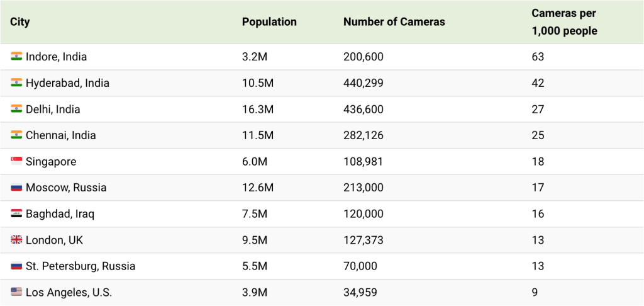Click the Cameras per 1,000 people header
644x306 pixels.
click(x=565, y=22)
